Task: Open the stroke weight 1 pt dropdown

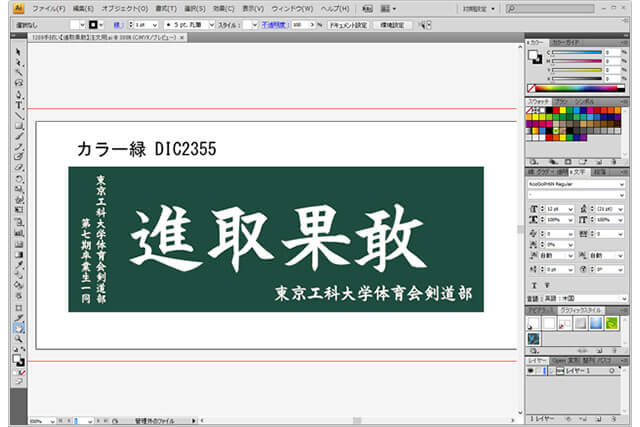Action: (155, 25)
